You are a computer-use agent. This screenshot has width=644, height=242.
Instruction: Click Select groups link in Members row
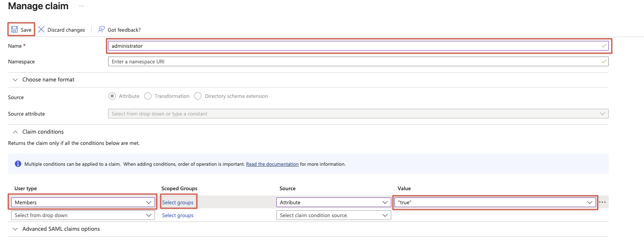click(x=178, y=202)
